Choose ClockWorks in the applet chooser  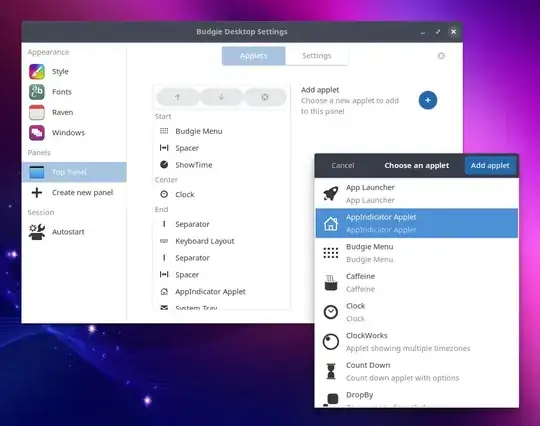(417, 342)
